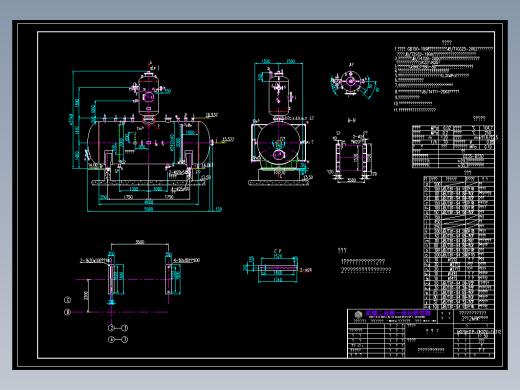Image resolution: width=520 pixels, height=390 pixels.
Task: Select the vertical separator dome atop the tank
Action: [148, 94]
